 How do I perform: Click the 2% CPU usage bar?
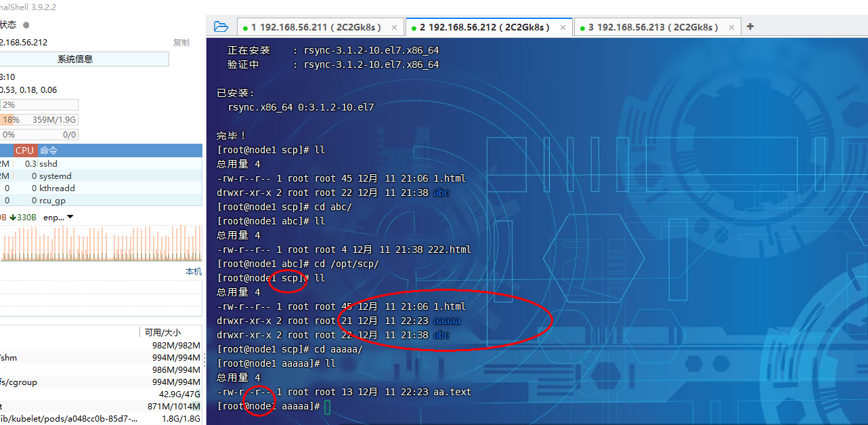pyautogui.click(x=39, y=104)
